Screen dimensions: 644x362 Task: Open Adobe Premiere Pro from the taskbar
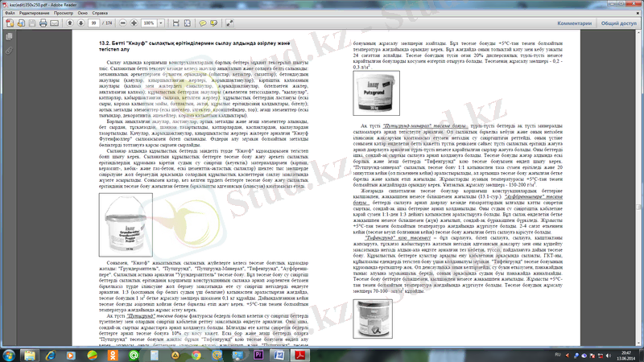(258, 356)
